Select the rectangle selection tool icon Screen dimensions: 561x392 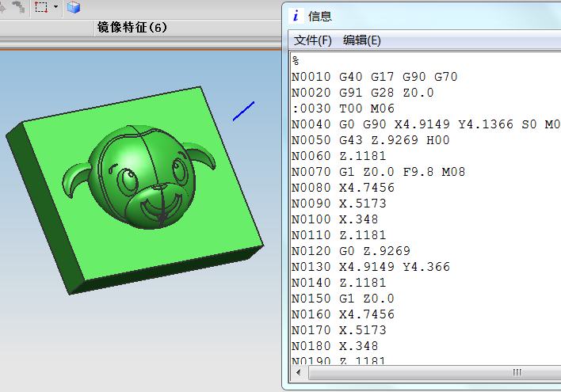point(41,7)
